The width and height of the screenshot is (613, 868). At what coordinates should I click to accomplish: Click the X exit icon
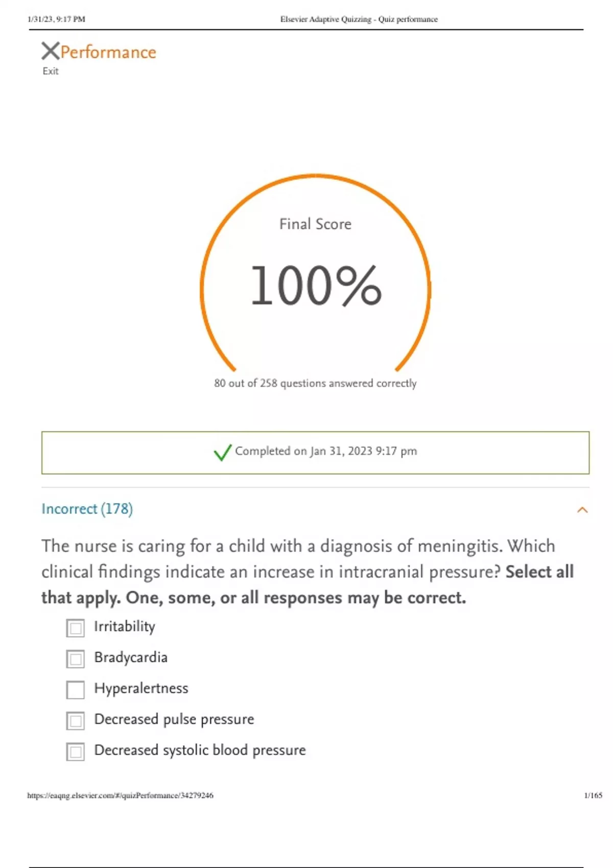tap(51, 51)
